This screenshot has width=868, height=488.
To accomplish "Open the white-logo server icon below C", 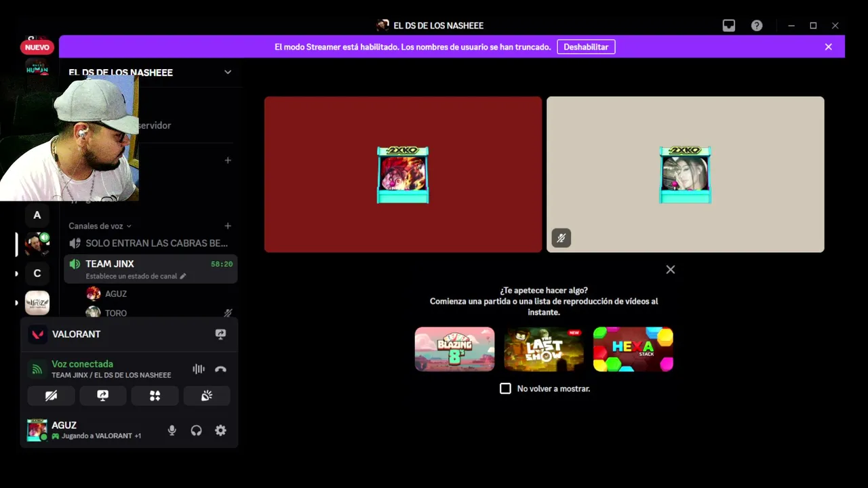I will pyautogui.click(x=37, y=302).
